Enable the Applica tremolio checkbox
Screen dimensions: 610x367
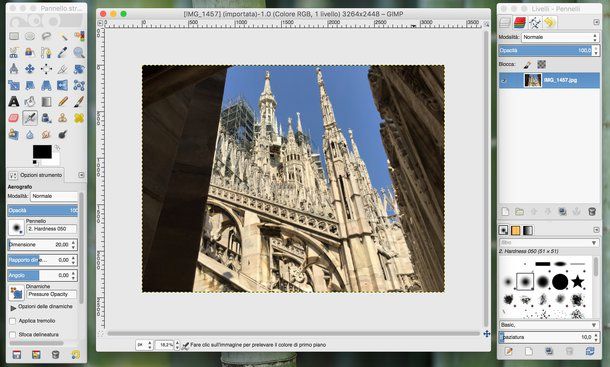[12, 321]
